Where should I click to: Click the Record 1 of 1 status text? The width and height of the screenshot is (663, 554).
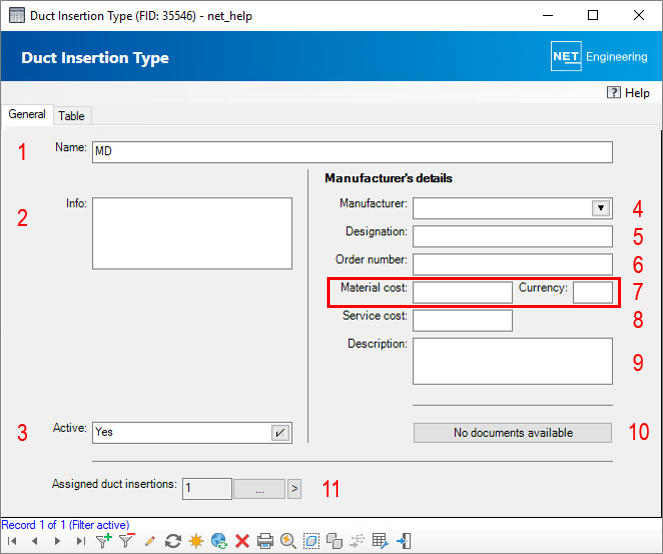(x=65, y=525)
